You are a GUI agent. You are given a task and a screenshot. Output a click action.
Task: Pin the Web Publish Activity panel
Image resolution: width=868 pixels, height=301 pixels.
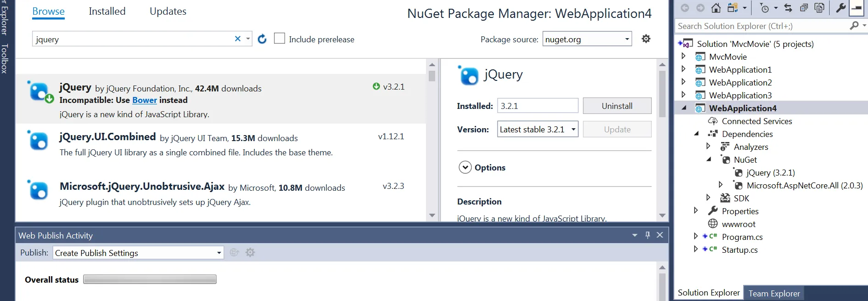648,235
